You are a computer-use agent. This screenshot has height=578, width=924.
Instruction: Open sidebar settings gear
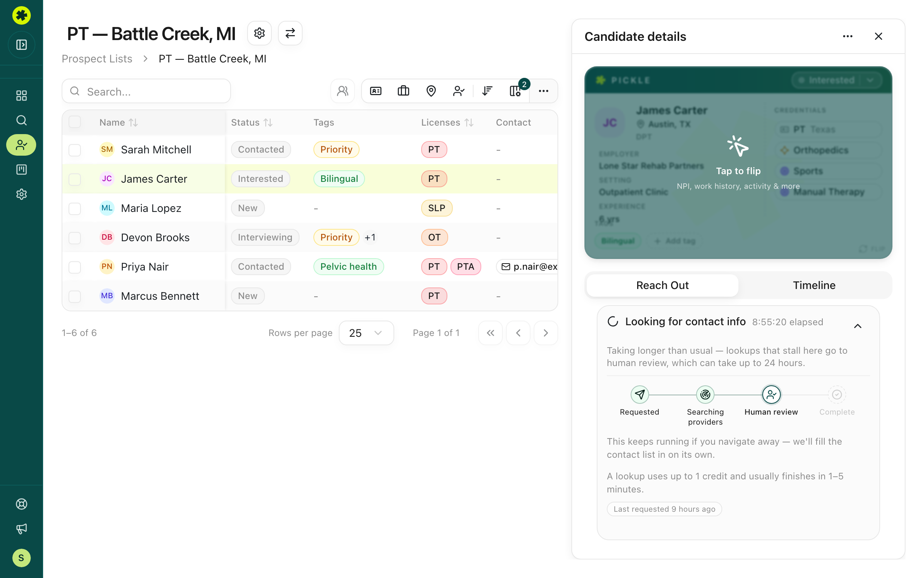pyautogui.click(x=22, y=194)
